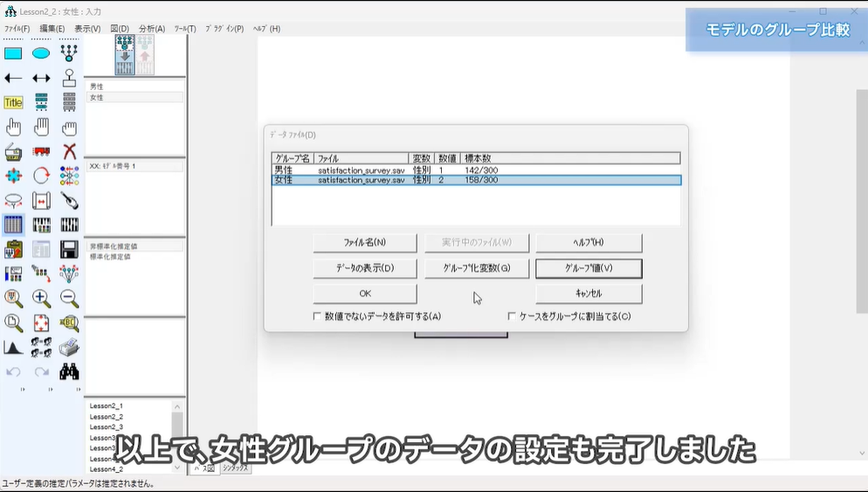Select the 男性 row in the data files table
Viewport: 868px width, 492px height.
point(476,170)
